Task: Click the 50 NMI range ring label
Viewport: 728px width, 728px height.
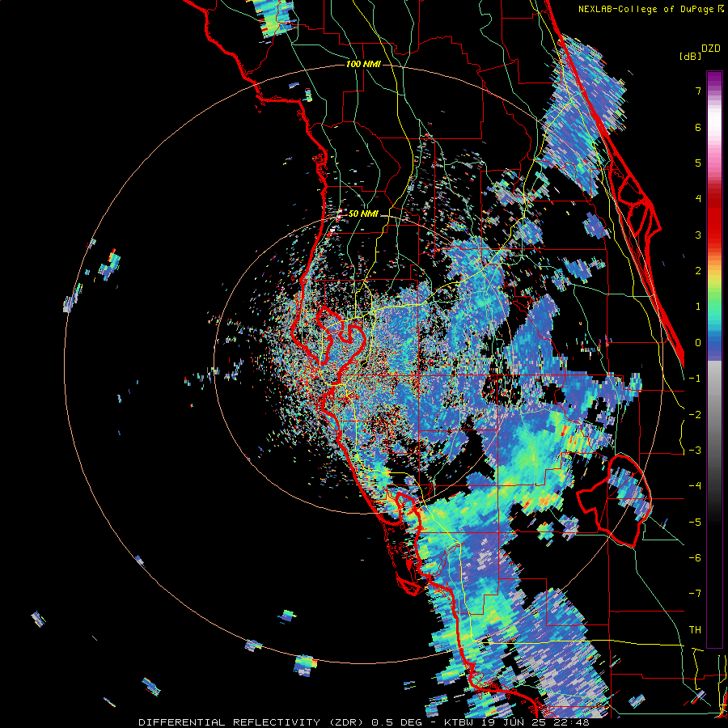Action: 363,214
